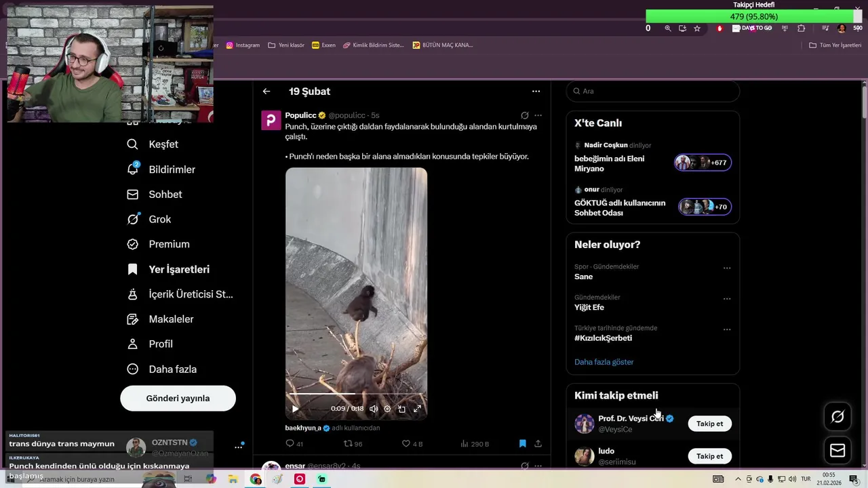Click Daha fazla göster link
This screenshot has width=868, height=488.
coord(604,362)
